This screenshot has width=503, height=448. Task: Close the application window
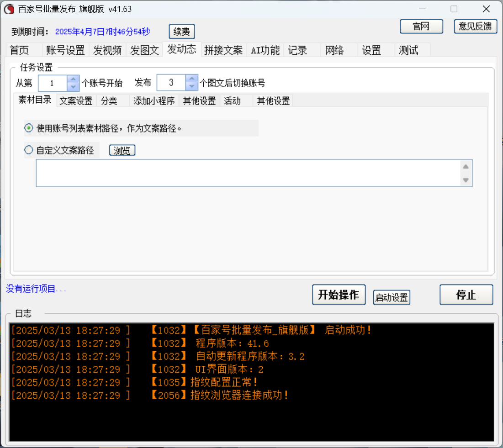tap(486, 9)
